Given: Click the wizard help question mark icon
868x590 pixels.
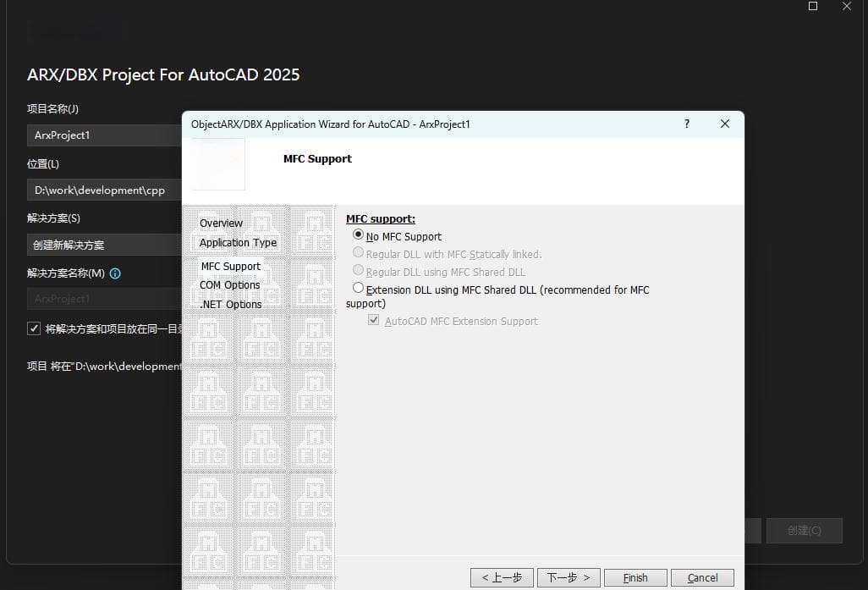Looking at the screenshot, I should point(687,124).
